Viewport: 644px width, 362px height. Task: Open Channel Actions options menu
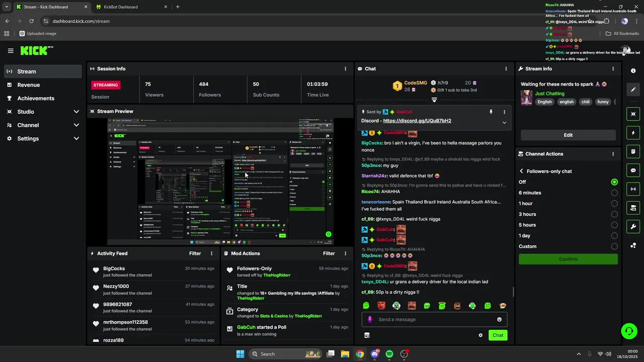tap(613, 154)
